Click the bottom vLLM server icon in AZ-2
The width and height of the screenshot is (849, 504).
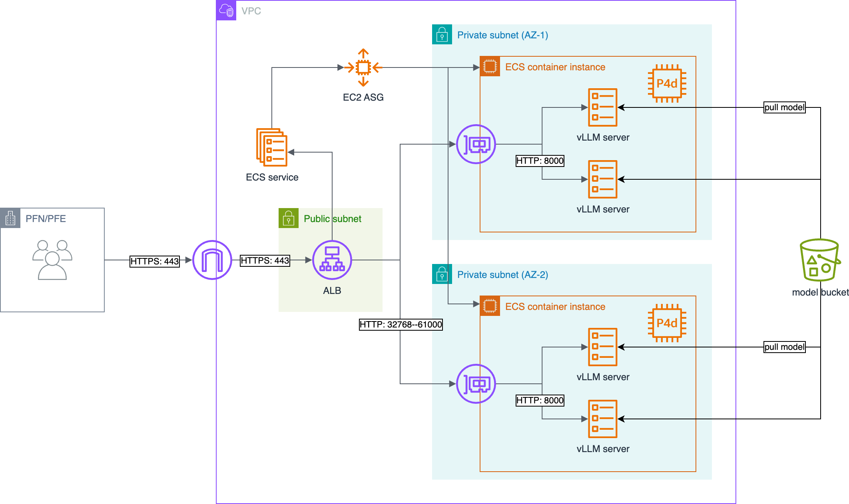pyautogui.click(x=603, y=419)
